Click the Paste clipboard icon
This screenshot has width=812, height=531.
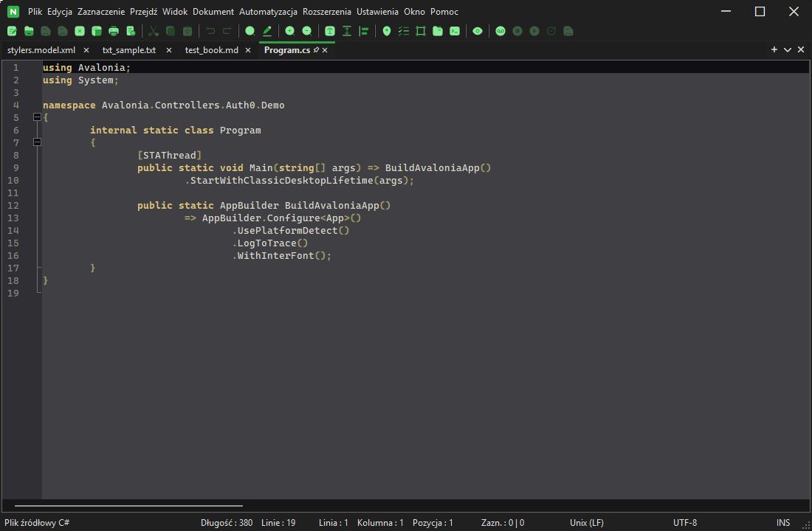tap(187, 31)
